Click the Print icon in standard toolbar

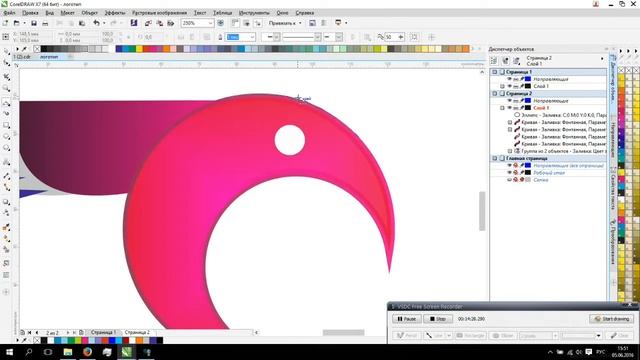(45, 23)
